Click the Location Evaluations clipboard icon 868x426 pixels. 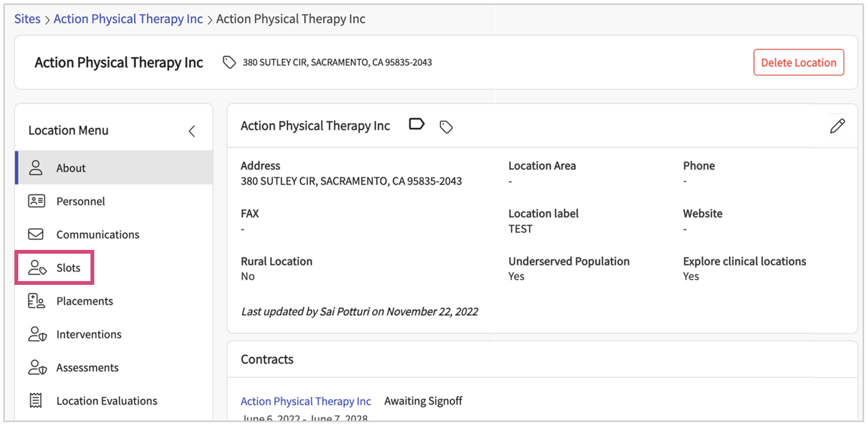point(36,401)
